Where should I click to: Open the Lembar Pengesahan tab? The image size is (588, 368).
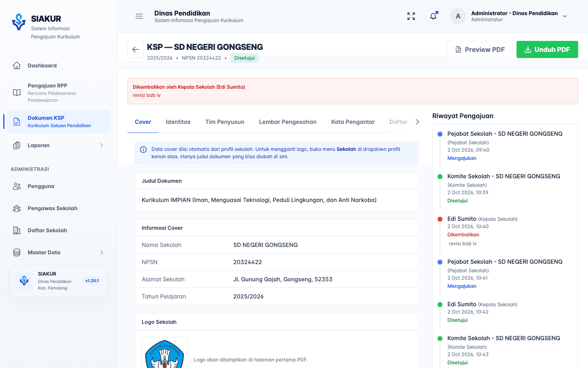[x=288, y=122]
